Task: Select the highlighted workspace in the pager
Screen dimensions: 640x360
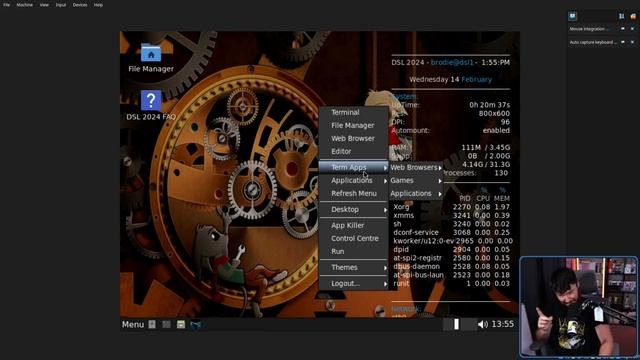Action: coord(456,324)
